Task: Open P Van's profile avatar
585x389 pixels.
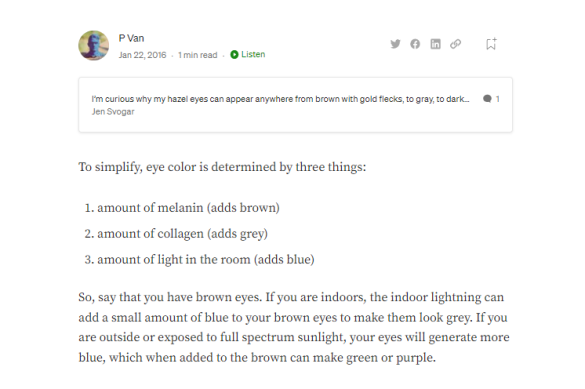Action: (x=94, y=46)
